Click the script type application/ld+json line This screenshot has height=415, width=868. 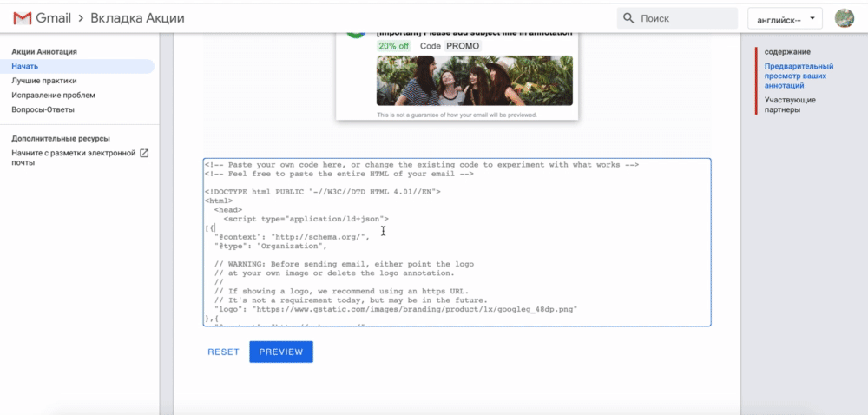(x=306, y=219)
